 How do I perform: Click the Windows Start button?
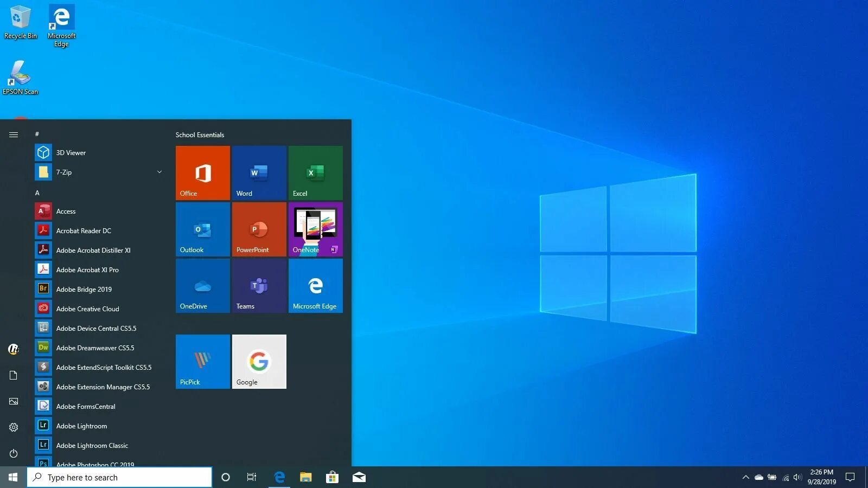point(13,477)
